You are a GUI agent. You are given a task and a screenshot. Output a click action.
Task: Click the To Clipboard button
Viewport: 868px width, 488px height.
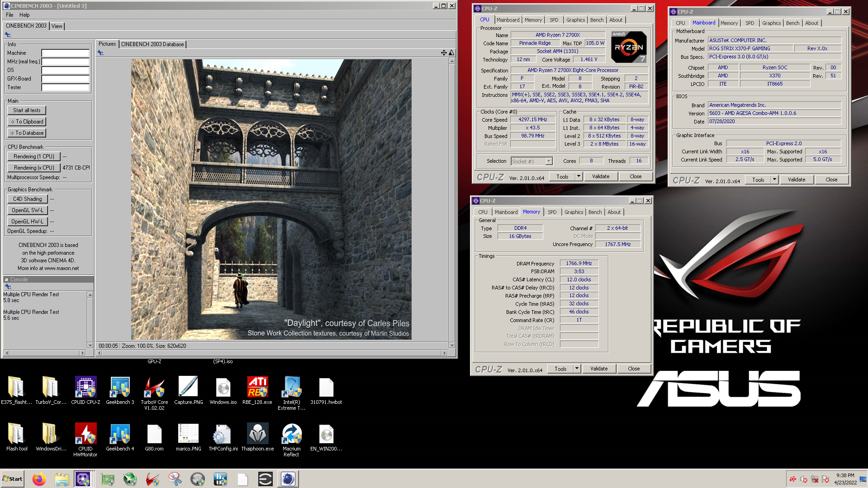27,122
